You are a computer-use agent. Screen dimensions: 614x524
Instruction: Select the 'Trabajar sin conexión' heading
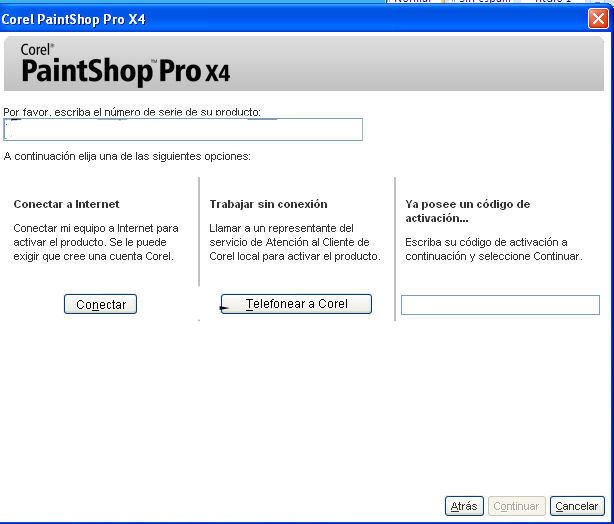268,204
